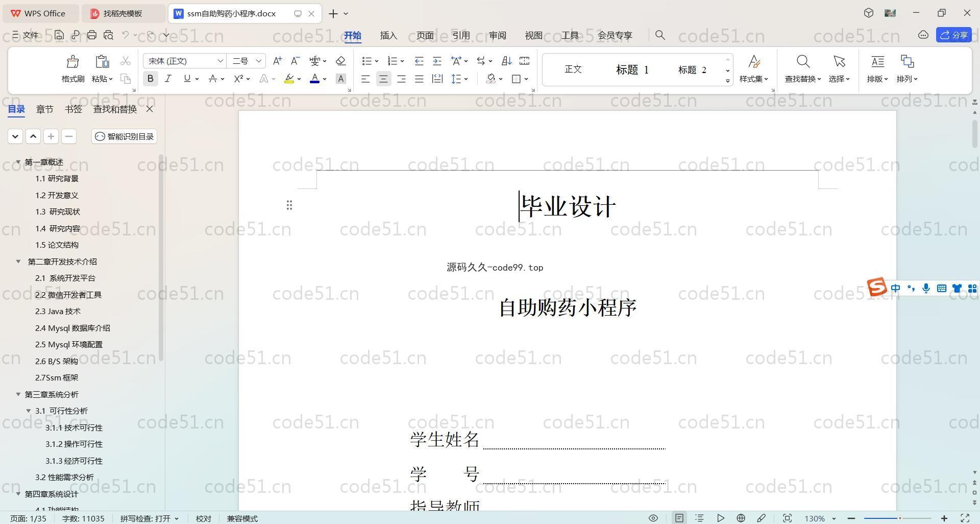Click the Export to PDF icon
Viewport: 980px width, 524px height.
click(x=76, y=35)
